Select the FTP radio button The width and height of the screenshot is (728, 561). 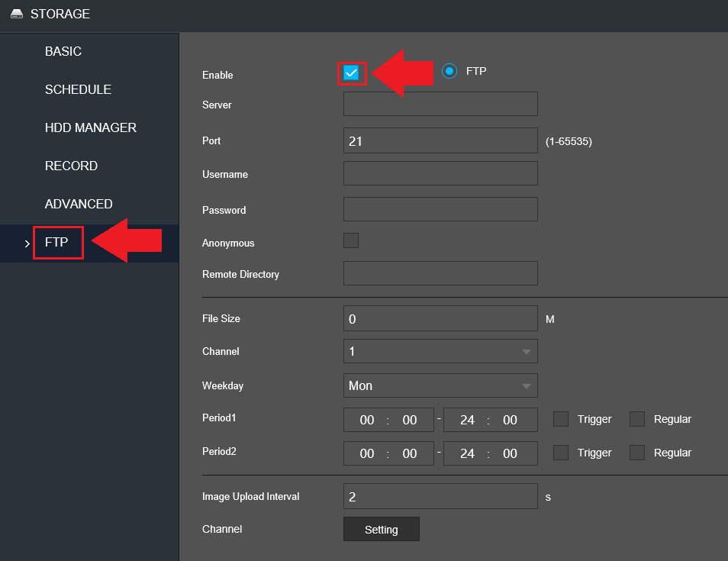(449, 71)
